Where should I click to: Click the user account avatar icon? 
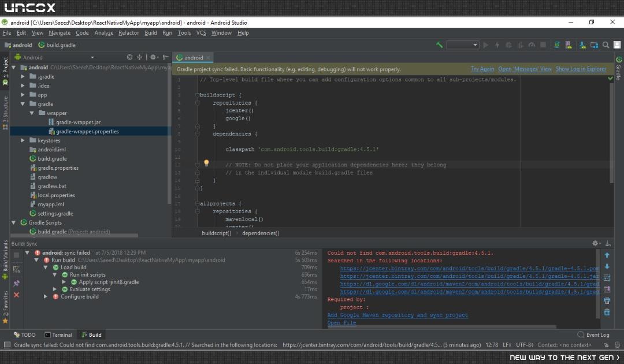click(617, 45)
